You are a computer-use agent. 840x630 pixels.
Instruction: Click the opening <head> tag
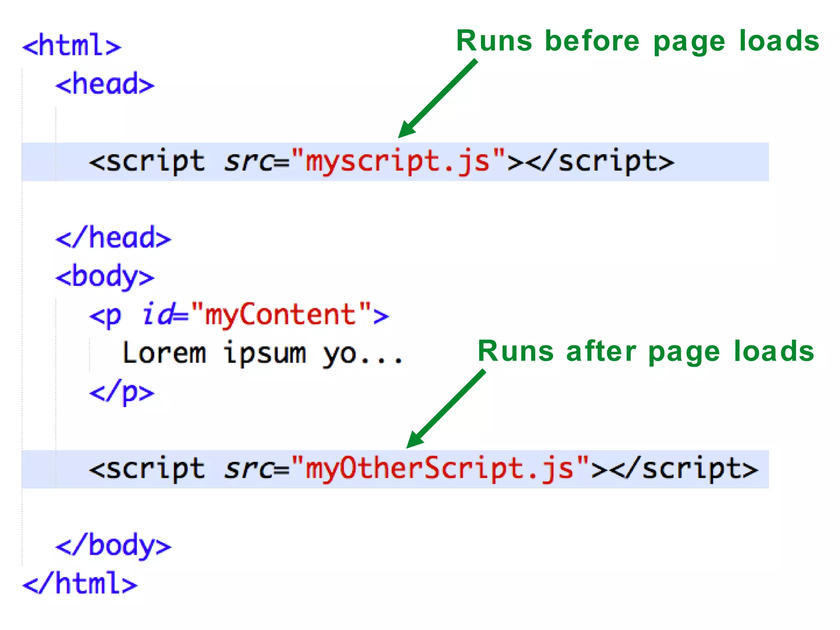pyautogui.click(x=105, y=84)
